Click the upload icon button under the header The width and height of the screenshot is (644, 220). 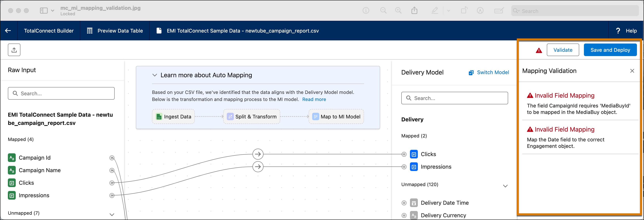pos(14,50)
